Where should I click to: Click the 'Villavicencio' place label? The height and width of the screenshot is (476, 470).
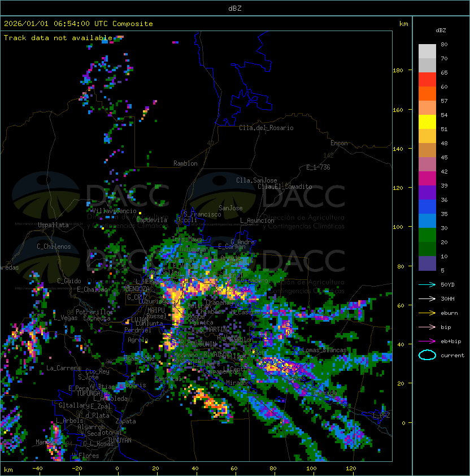[x=114, y=211]
